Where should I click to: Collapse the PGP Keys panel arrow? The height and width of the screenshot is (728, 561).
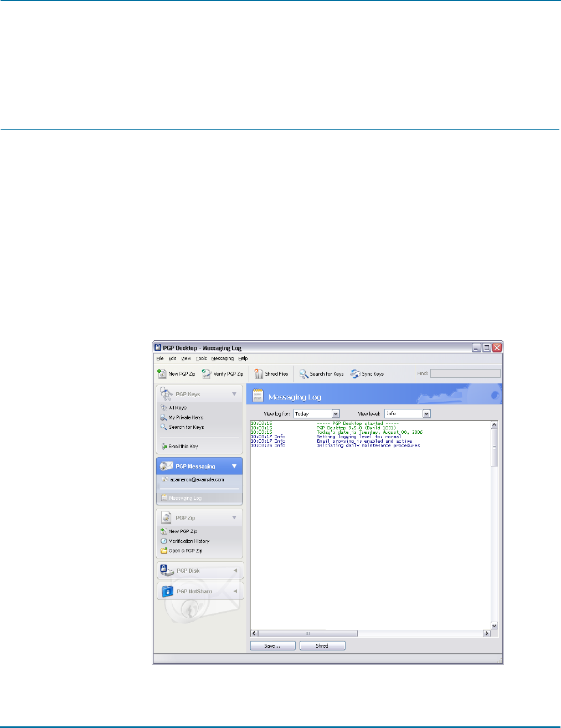pos(234,394)
